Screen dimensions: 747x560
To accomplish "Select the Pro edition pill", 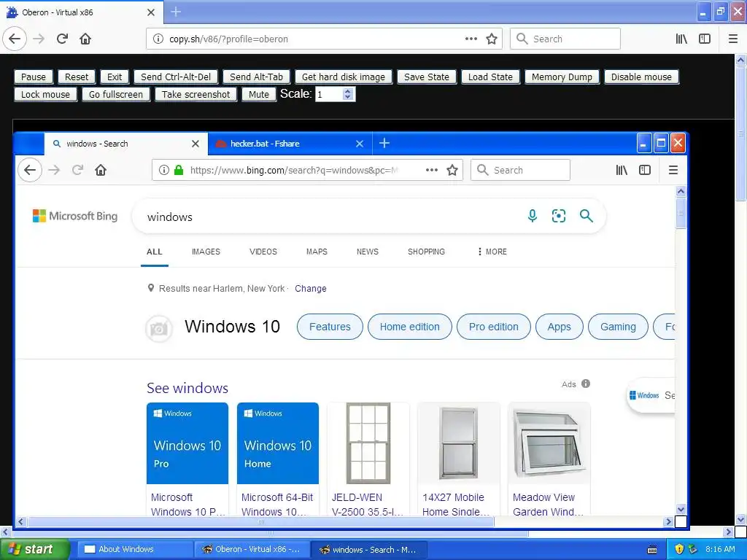I will 494,327.
